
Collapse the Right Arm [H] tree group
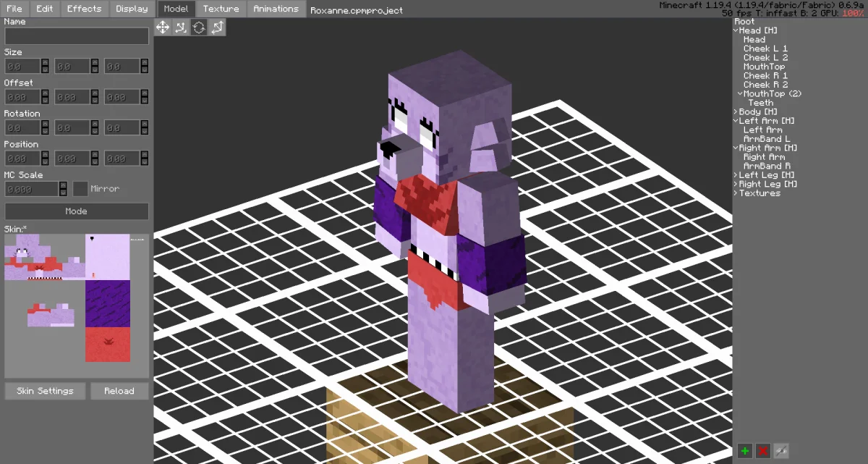[736, 148]
